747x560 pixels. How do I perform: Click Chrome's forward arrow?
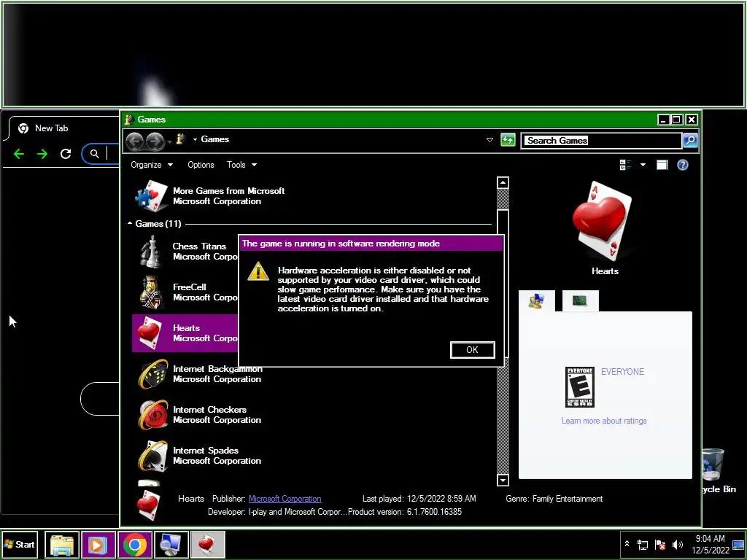click(x=42, y=154)
